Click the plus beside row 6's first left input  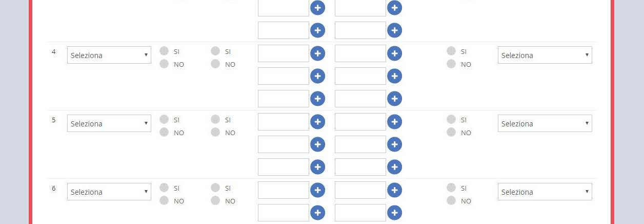[318, 190]
